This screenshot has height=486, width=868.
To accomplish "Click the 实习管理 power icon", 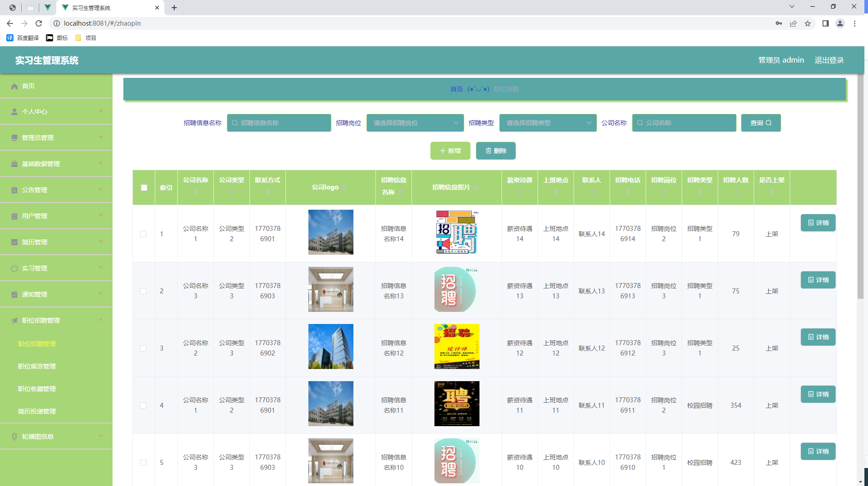I will pos(14,269).
